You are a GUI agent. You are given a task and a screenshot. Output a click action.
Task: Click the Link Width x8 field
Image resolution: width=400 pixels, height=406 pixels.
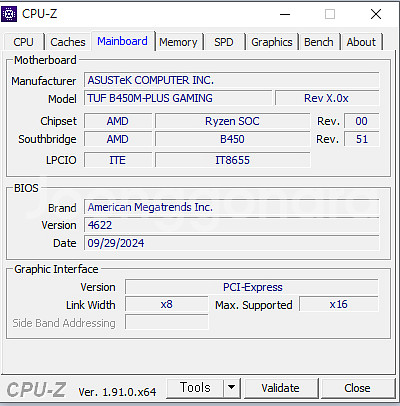tap(166, 304)
